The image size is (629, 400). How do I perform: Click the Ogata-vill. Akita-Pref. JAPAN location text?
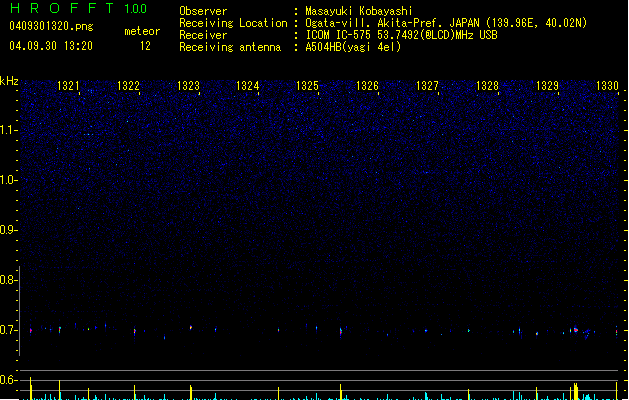point(446,23)
